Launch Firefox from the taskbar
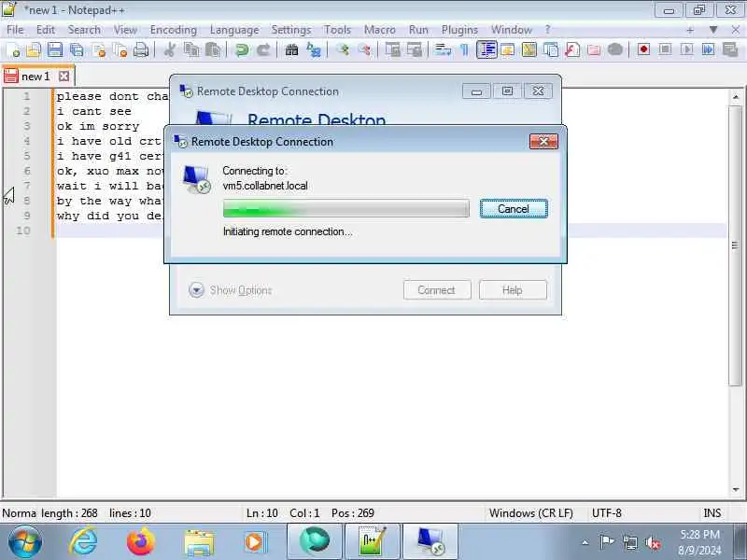The height and width of the screenshot is (560, 747). point(141,541)
